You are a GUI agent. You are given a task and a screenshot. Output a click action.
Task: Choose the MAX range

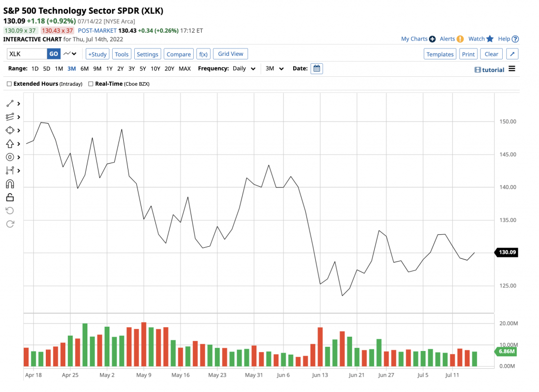pyautogui.click(x=185, y=68)
